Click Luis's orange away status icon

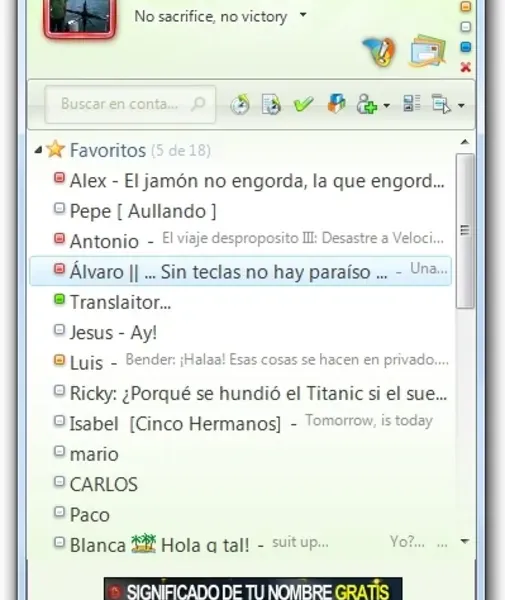coord(59,360)
